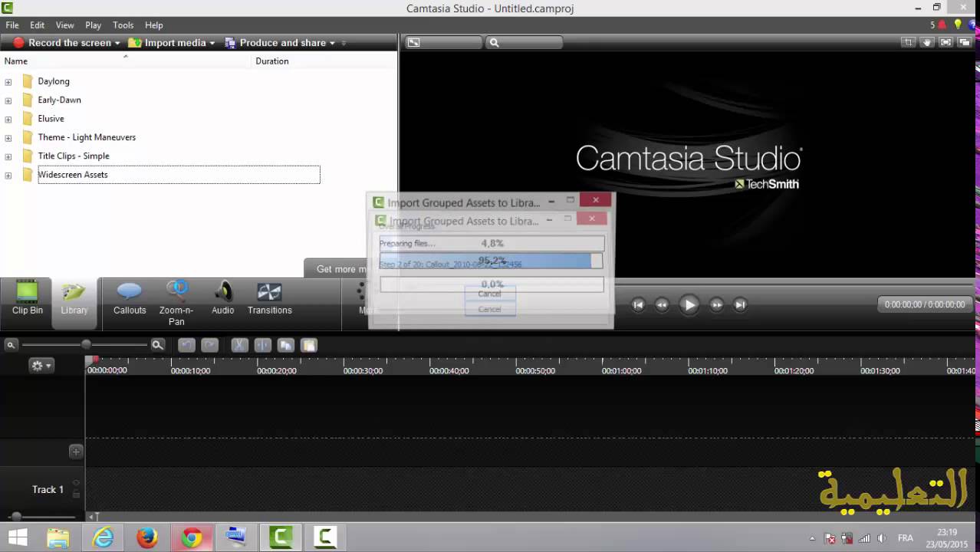Open Produce and share dropdown arrow
Image resolution: width=980 pixels, height=552 pixels.
[332, 43]
